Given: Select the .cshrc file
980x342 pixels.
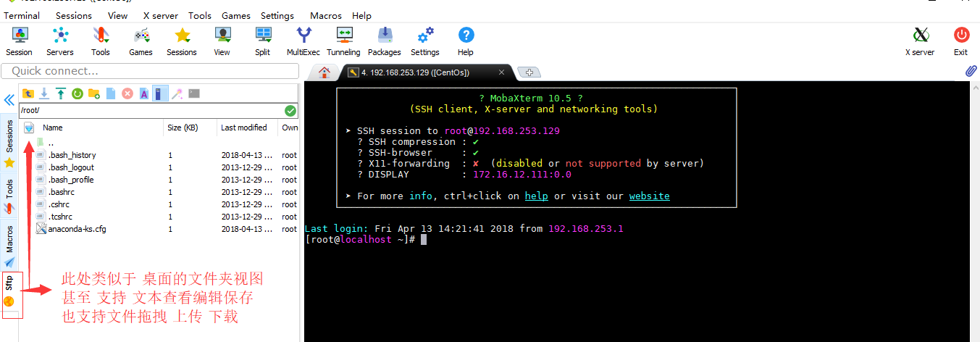Looking at the screenshot, I should pyautogui.click(x=159, y=204).
